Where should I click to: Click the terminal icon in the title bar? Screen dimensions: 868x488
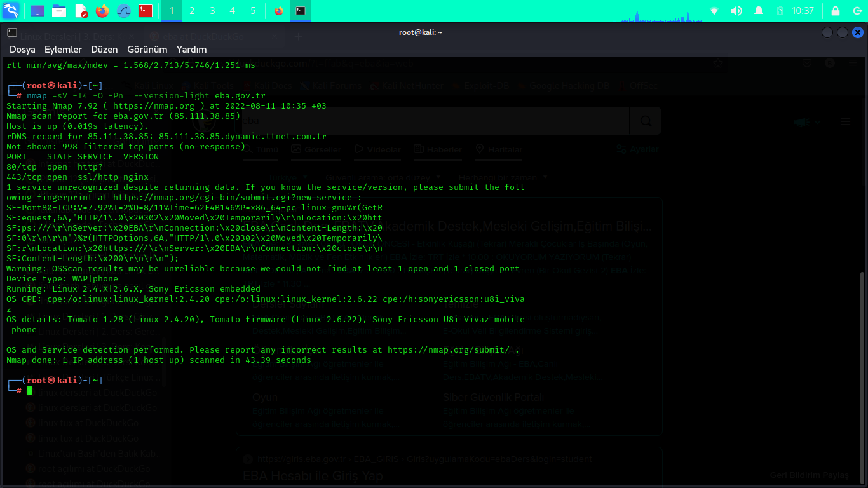coord(12,32)
